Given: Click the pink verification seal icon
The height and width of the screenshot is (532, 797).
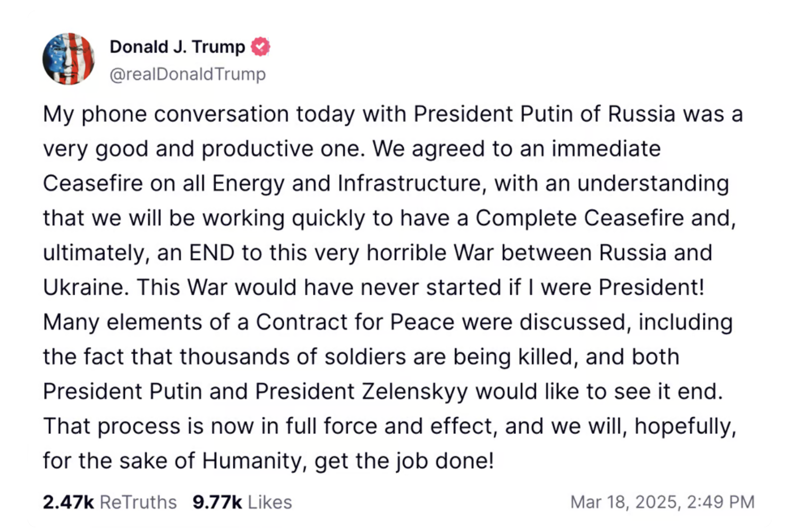Looking at the screenshot, I should click(x=260, y=47).
